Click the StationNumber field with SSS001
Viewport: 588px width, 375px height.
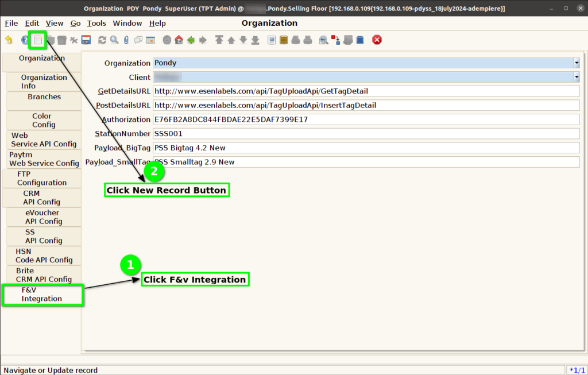366,133
